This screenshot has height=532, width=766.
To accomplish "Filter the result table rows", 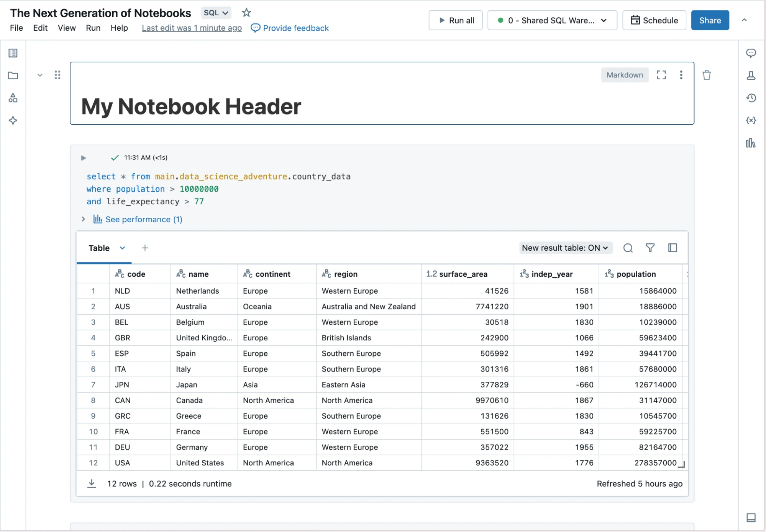I will click(650, 248).
